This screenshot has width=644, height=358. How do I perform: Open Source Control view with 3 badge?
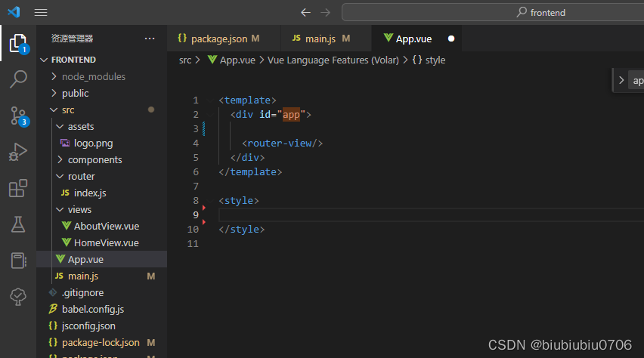[x=17, y=116]
